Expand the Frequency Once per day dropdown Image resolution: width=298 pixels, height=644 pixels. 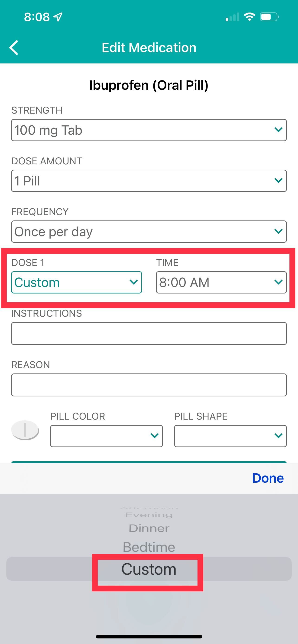click(x=149, y=232)
